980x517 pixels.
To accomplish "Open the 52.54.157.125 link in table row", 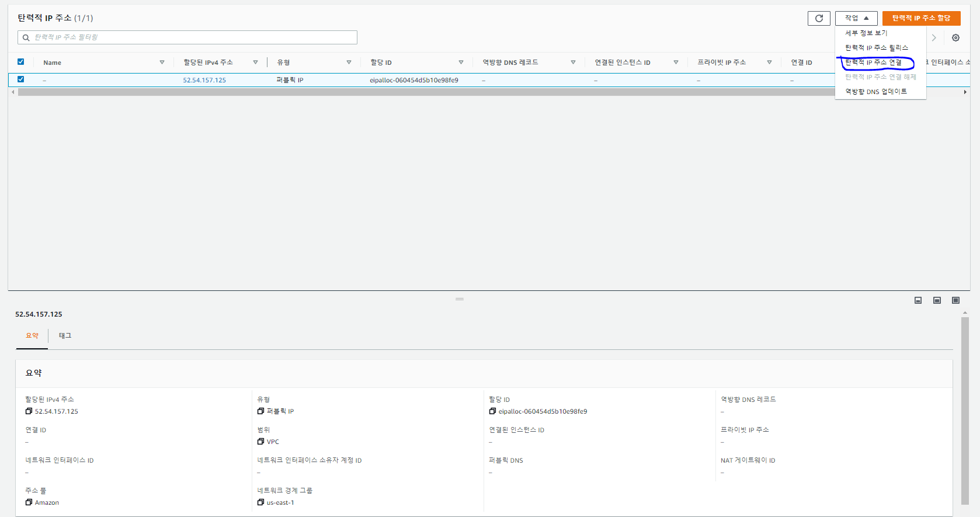I will pyautogui.click(x=204, y=80).
